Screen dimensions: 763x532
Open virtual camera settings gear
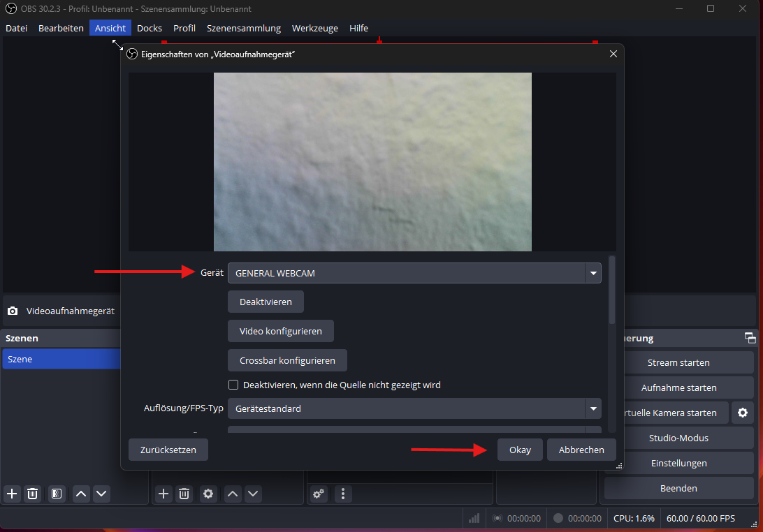point(743,413)
